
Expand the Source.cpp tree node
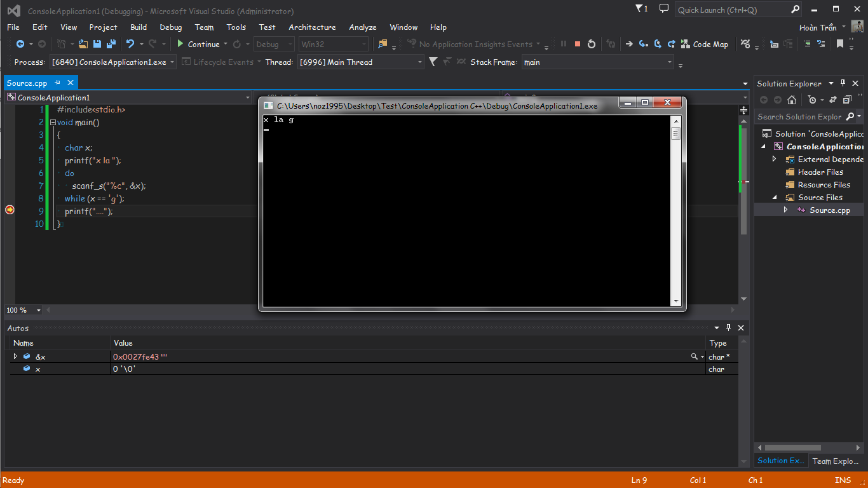pos(786,210)
